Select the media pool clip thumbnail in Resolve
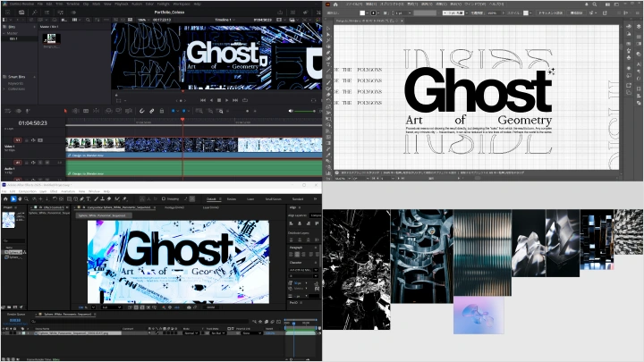 (x=51, y=39)
